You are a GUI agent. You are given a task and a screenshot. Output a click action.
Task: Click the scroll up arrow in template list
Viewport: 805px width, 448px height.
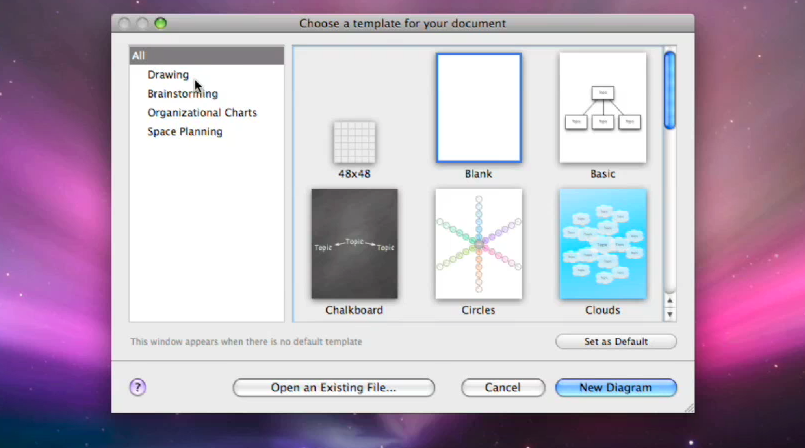coord(670,300)
